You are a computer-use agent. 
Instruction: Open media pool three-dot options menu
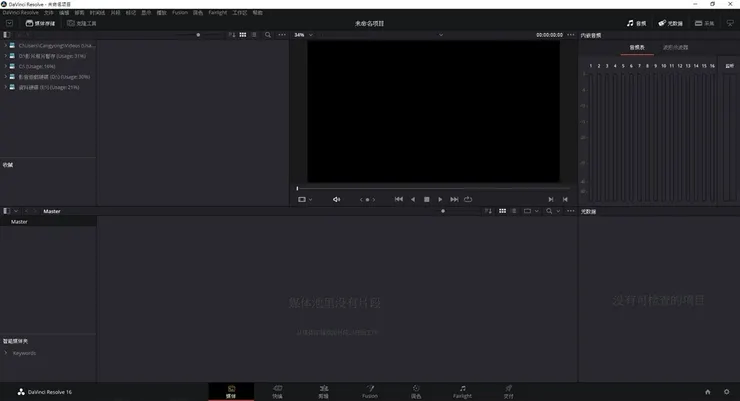(571, 211)
